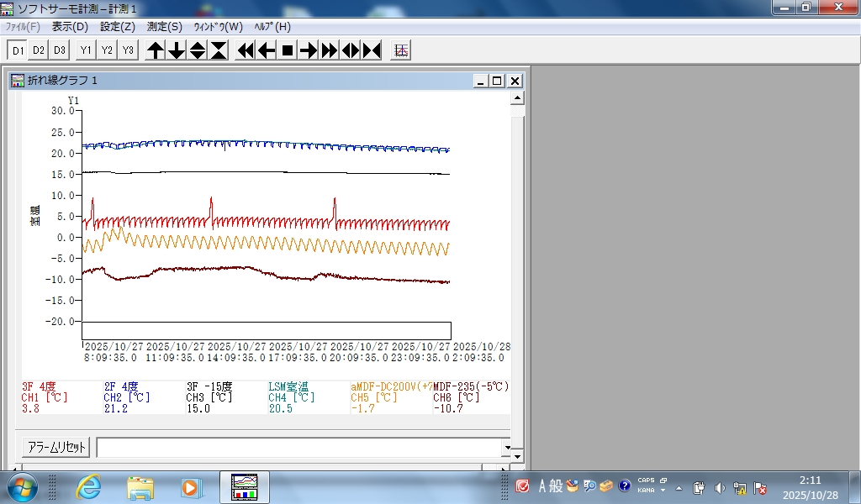
Task: Click the horizontal compress bowtie icon
Action: pyautogui.click(x=372, y=50)
